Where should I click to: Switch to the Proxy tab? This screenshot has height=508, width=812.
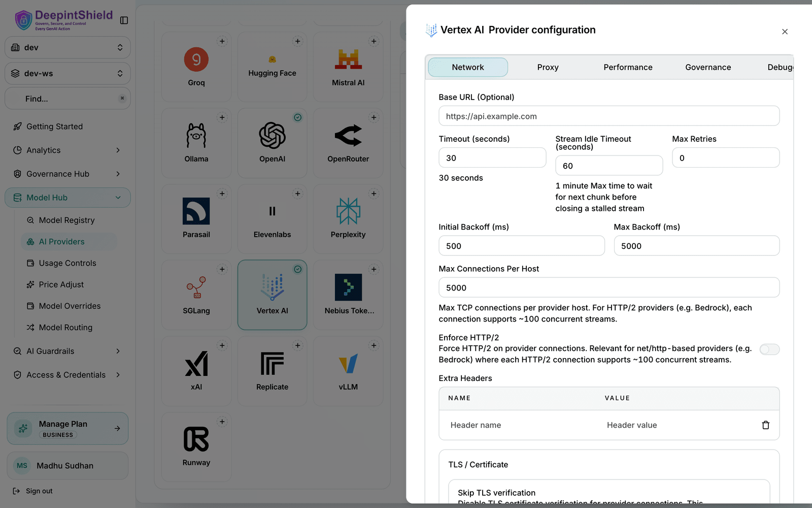click(548, 67)
